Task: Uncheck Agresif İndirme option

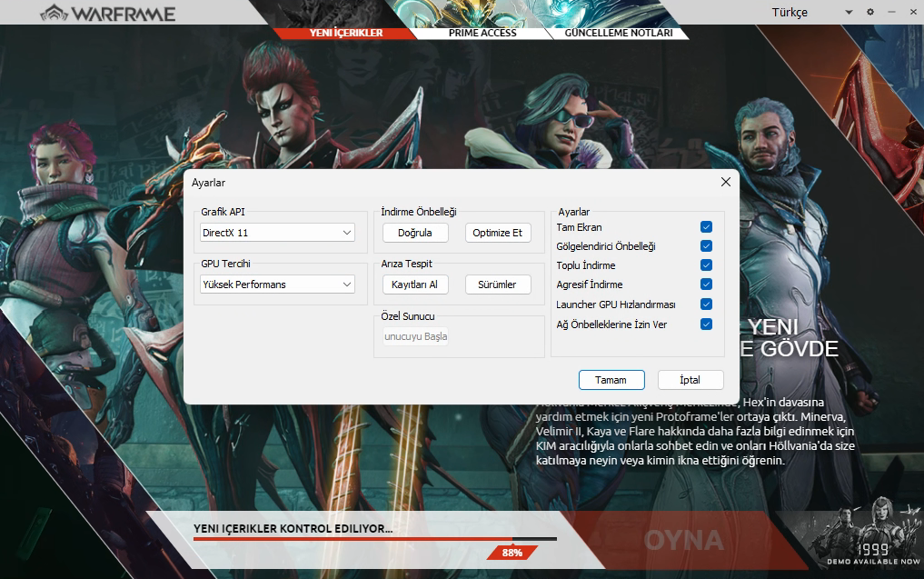Action: pyautogui.click(x=706, y=285)
